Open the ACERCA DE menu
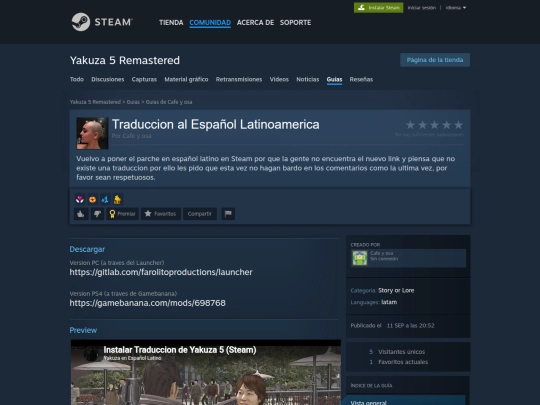540x405 pixels. (255, 22)
